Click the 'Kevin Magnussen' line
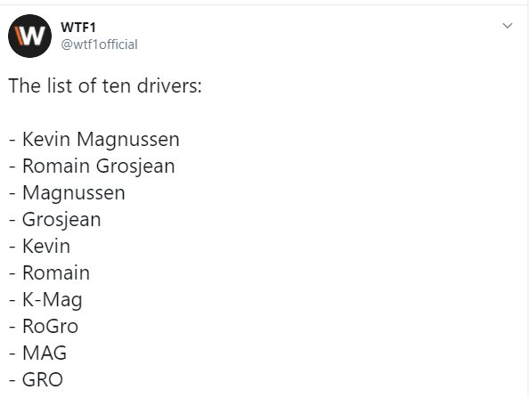This screenshot has height=398, width=532. point(94,140)
